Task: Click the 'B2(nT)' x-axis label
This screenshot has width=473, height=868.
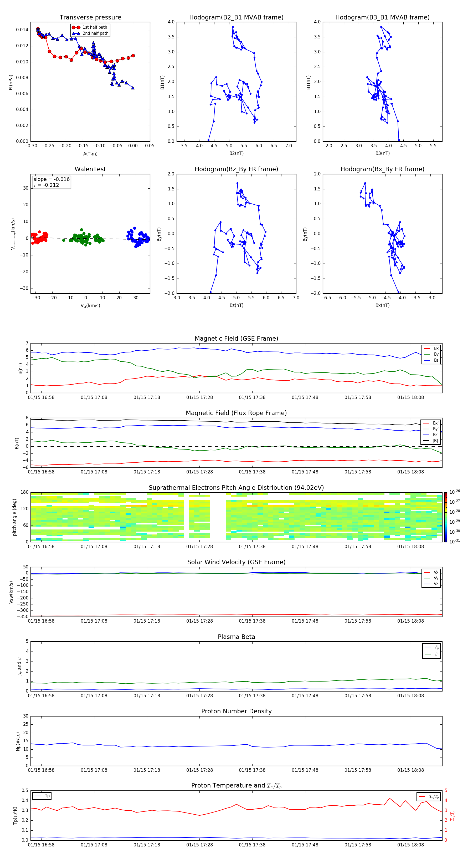Action: 236,153
